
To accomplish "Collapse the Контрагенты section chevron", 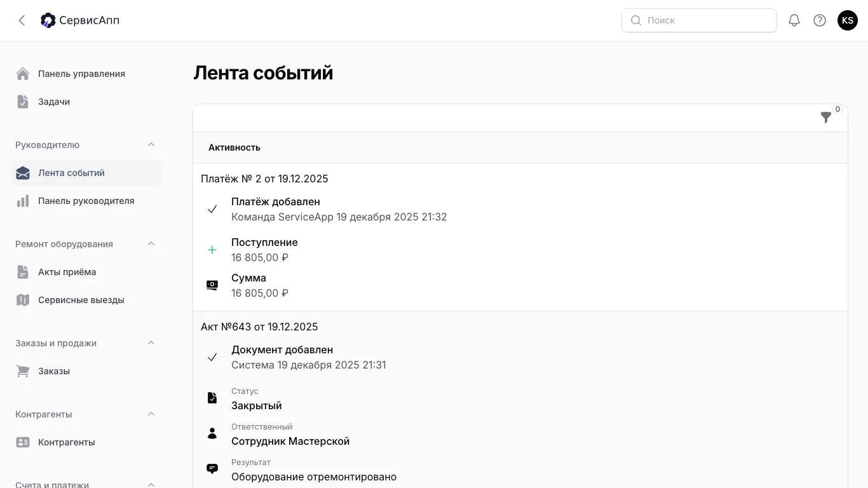I will click(x=151, y=414).
